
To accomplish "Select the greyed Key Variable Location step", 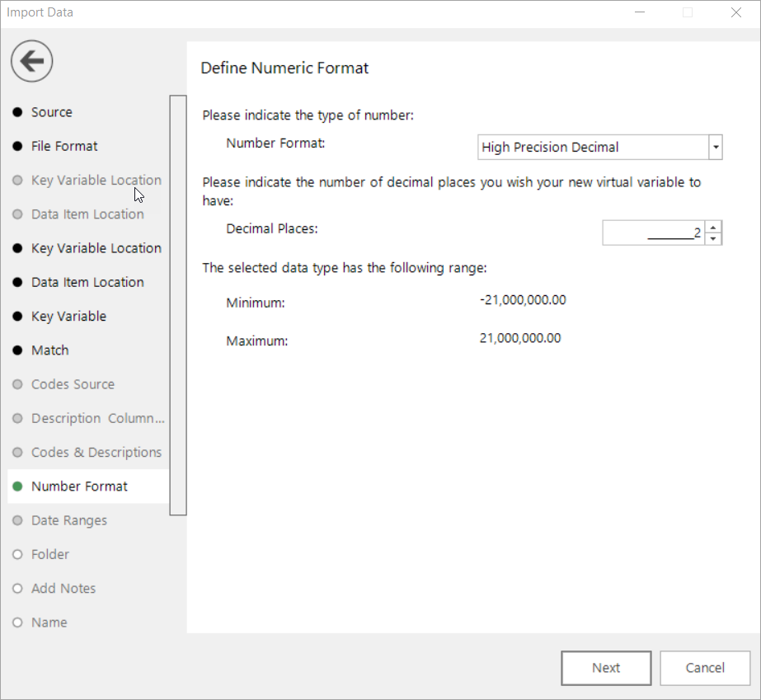I will coord(96,180).
